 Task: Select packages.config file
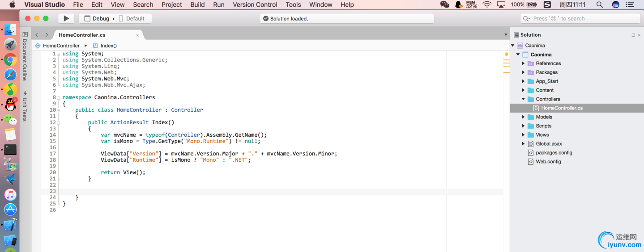(554, 153)
